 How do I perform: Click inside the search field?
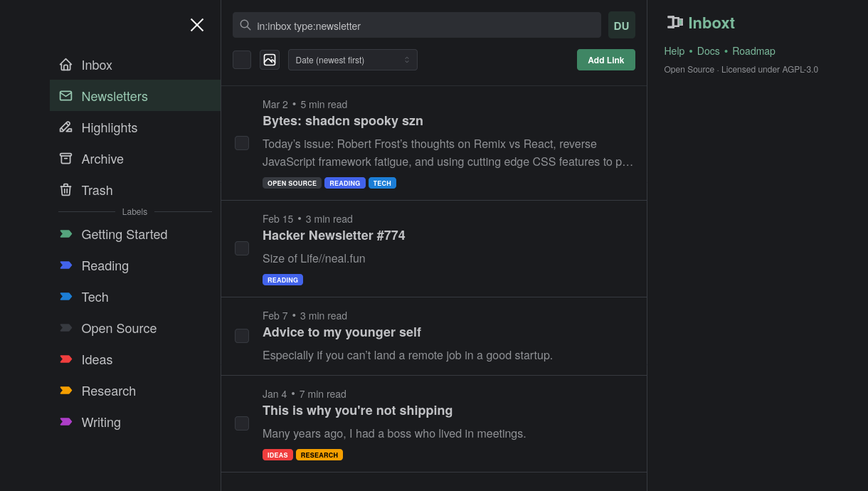click(417, 25)
